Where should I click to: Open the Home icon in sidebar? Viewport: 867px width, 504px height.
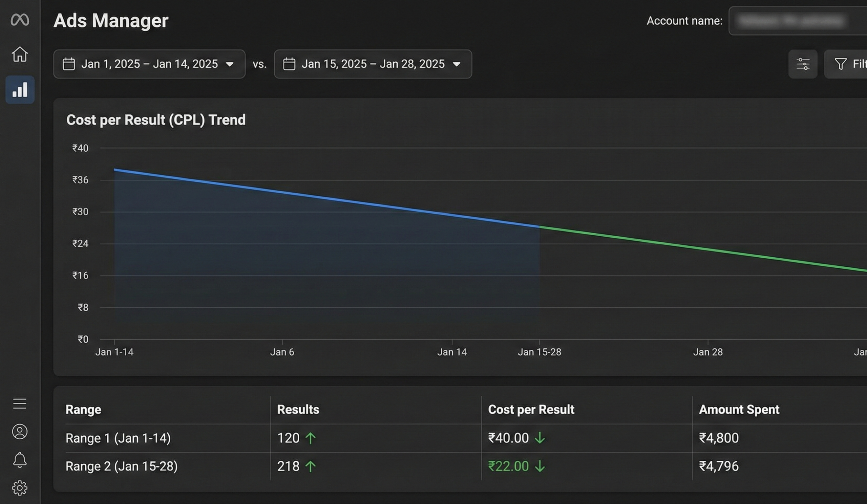(x=20, y=54)
